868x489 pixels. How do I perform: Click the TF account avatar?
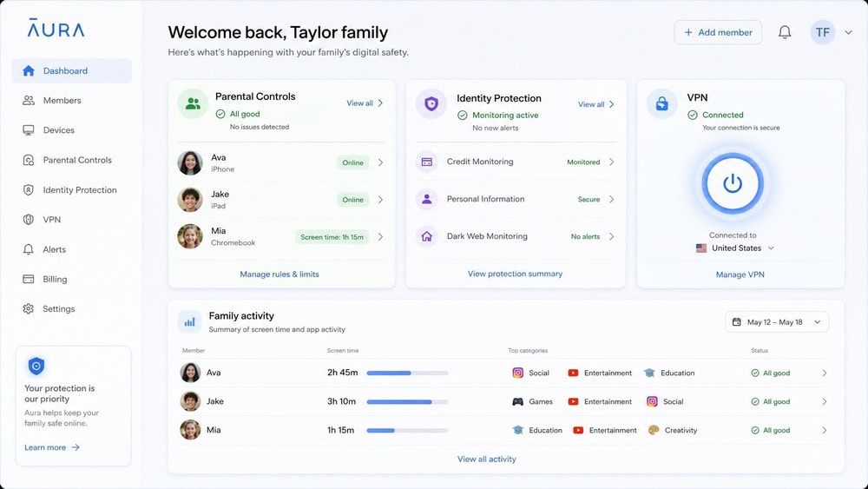822,32
